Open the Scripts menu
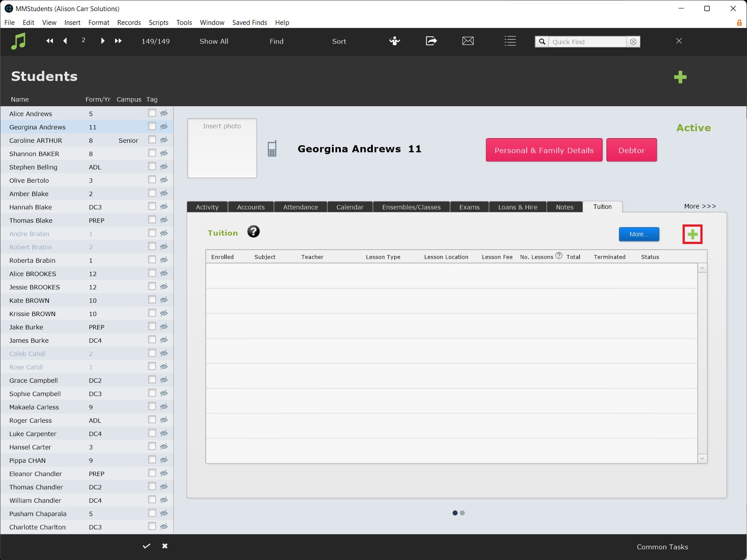 pyautogui.click(x=159, y=23)
